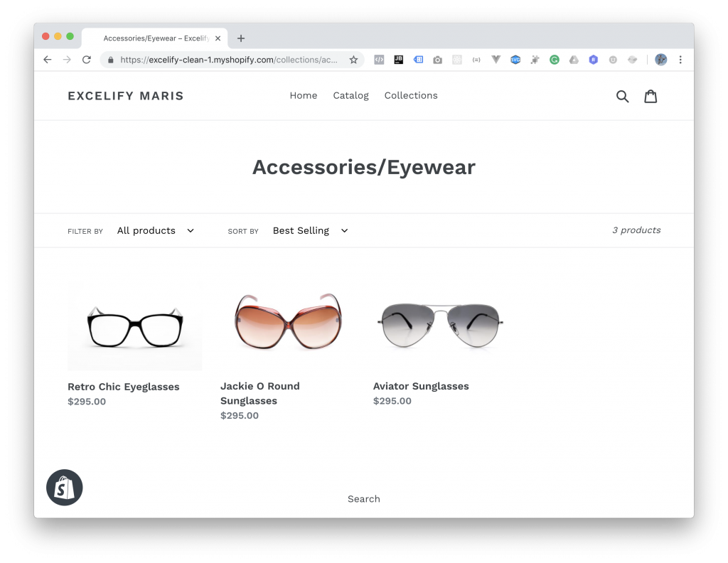This screenshot has height=563, width=728.
Task: Open the Grammarly extension icon
Action: pyautogui.click(x=555, y=60)
